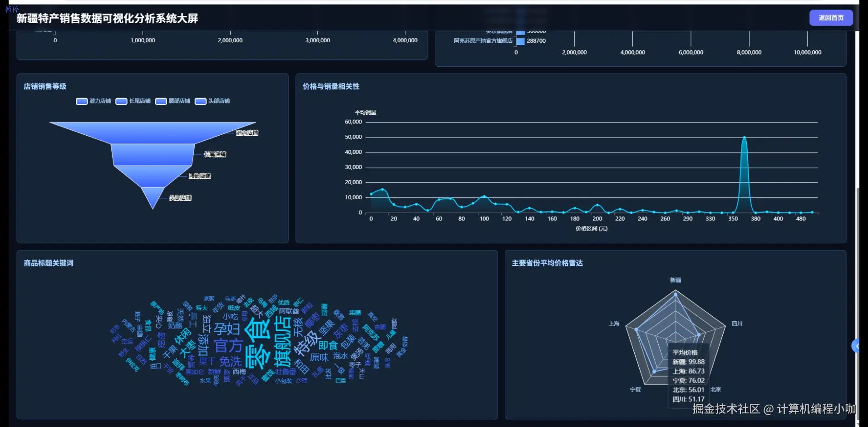Click the page's vertical scrollbar
This screenshot has height=427, width=868.
[x=858, y=304]
